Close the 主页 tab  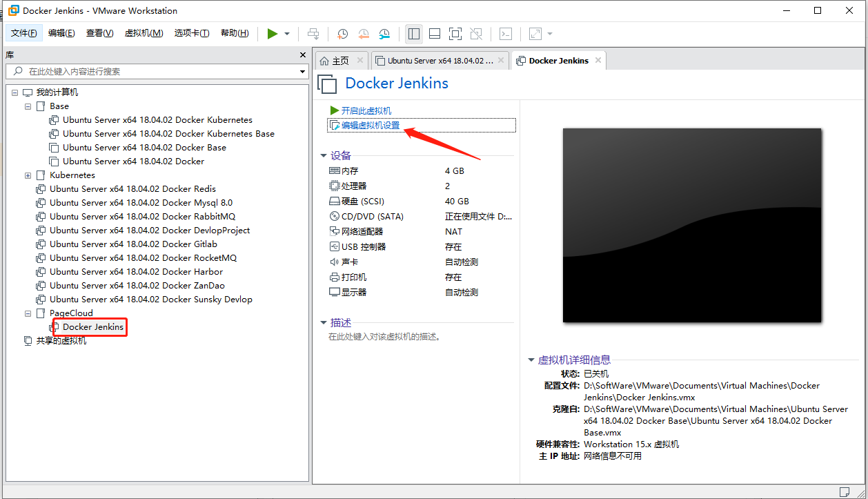click(x=360, y=61)
